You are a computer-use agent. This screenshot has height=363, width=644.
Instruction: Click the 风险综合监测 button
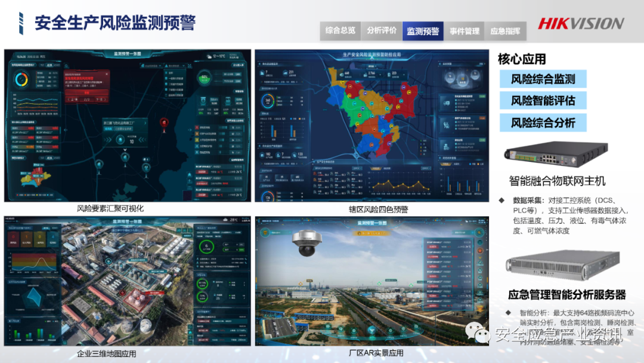543,79
